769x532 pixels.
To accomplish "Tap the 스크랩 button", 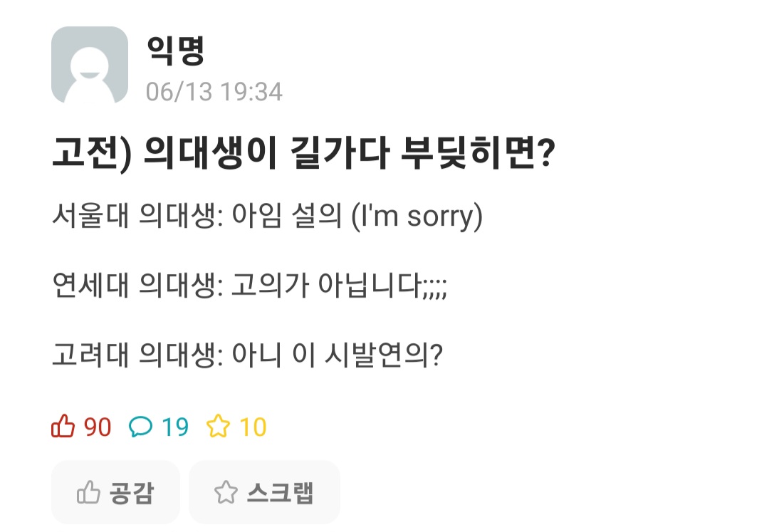I will click(264, 492).
